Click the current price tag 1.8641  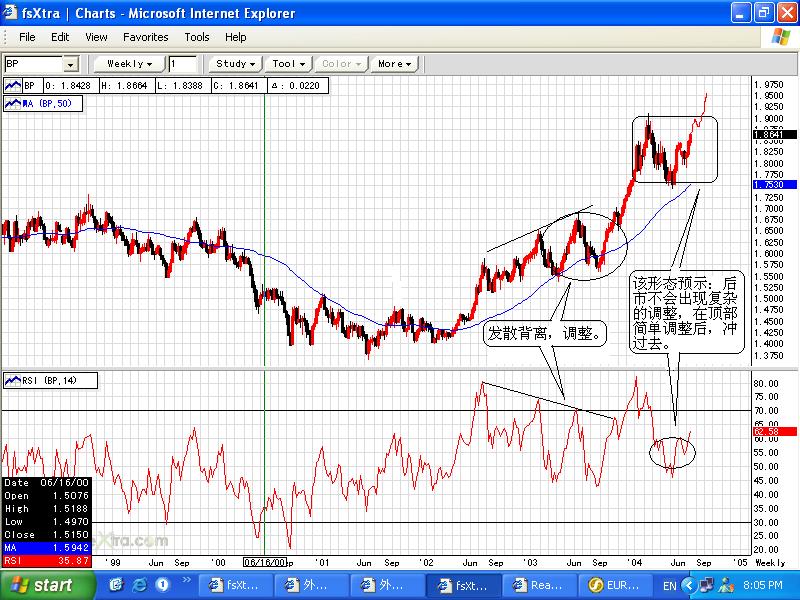[x=774, y=135]
